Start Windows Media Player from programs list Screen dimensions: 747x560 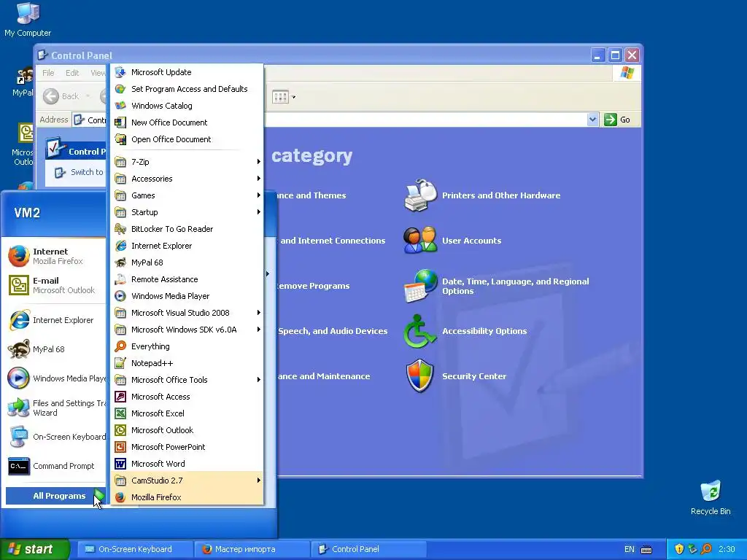pyautogui.click(x=187, y=296)
